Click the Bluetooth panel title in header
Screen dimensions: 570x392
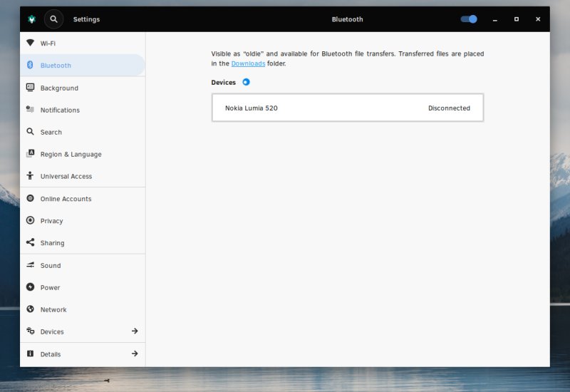[347, 19]
